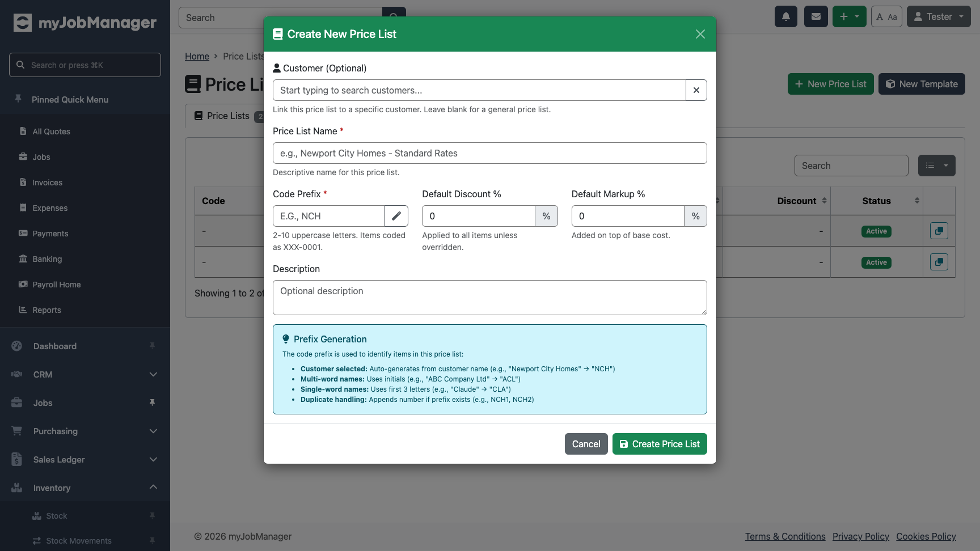This screenshot has width=980, height=551.
Task: Open the Cookies Policy link
Action: (926, 536)
